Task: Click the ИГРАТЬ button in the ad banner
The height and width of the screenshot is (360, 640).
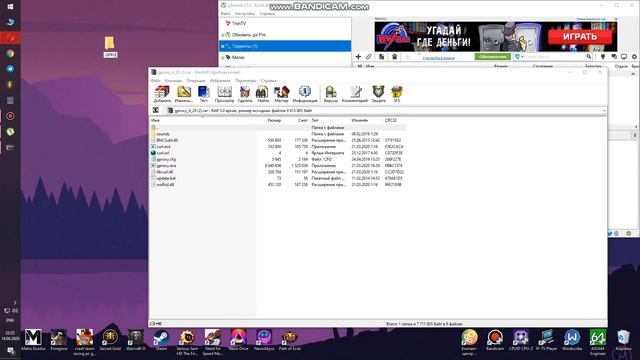Action: pyautogui.click(x=580, y=37)
